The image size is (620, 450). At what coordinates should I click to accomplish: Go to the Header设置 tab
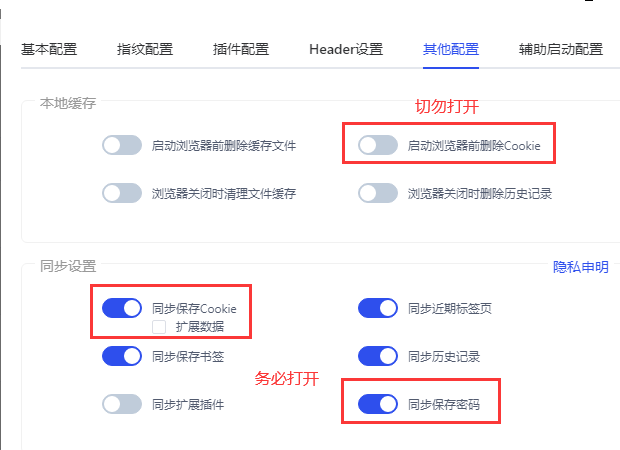click(x=346, y=49)
